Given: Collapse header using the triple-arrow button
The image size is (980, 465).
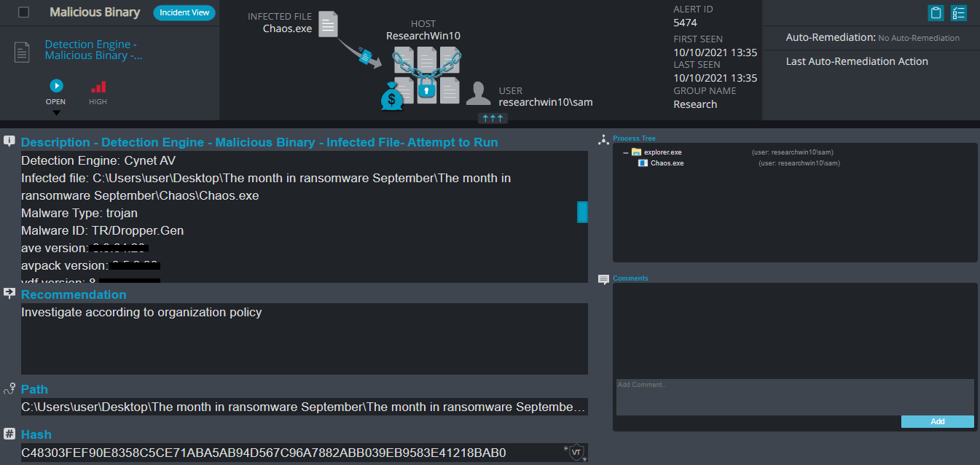Looking at the screenshot, I should pos(493,118).
